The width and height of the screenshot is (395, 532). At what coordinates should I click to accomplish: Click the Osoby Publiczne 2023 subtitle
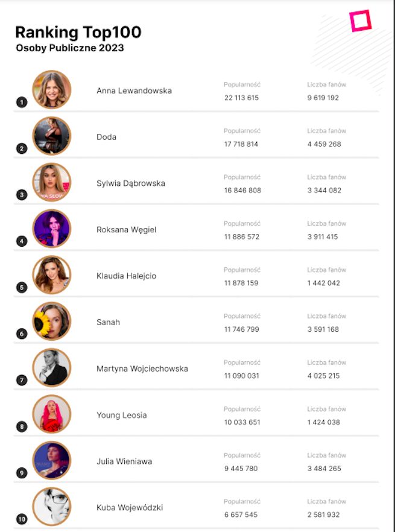[70, 48]
